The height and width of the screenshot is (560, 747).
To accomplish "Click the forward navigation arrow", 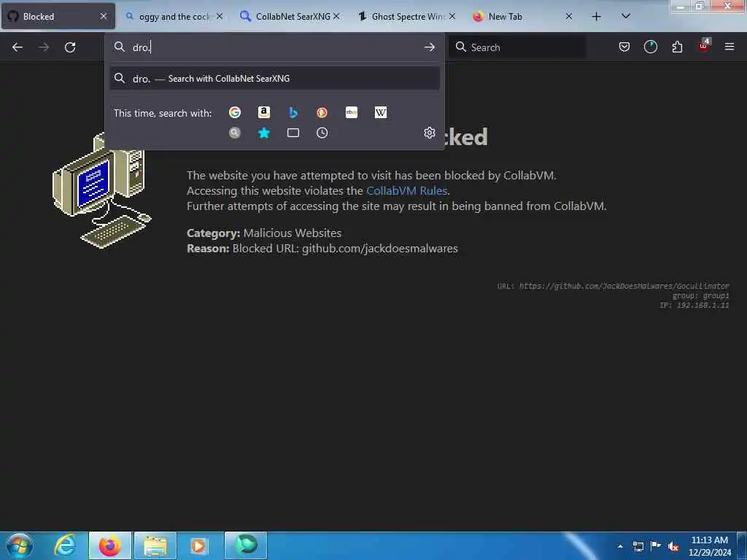I will pos(43,47).
